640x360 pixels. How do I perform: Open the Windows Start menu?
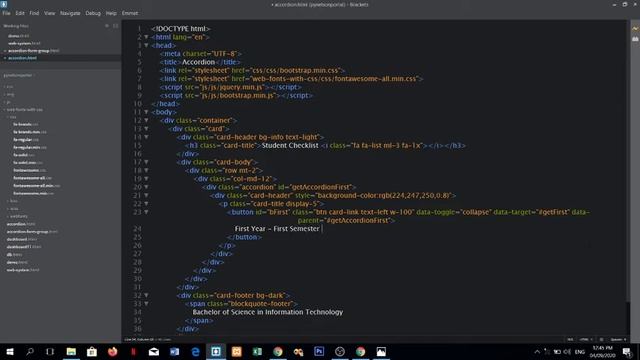click(x=10, y=351)
